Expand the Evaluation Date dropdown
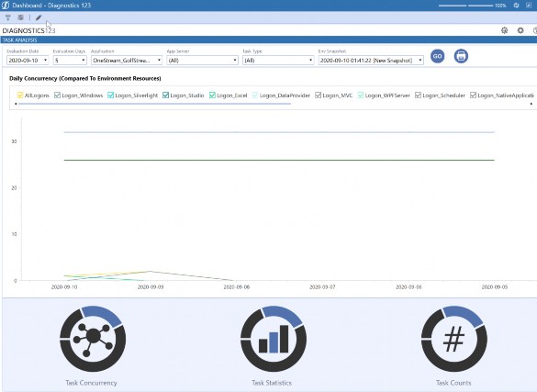The image size is (537, 392). 28,61
